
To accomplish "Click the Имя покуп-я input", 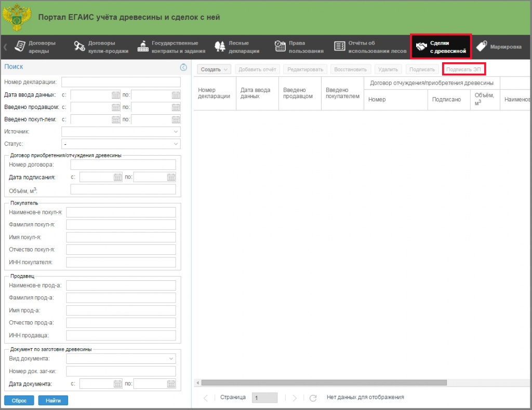I will (121, 237).
